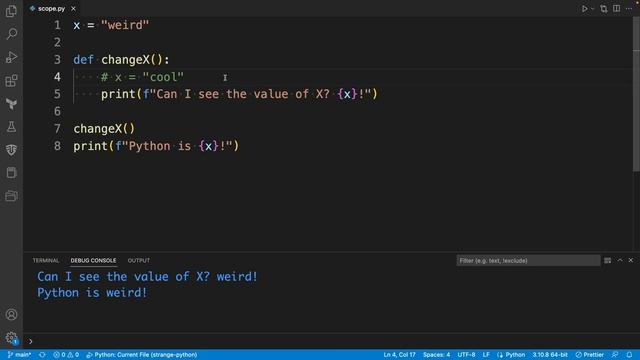This screenshot has height=360, width=640.
Task: Clear the debug console output
Action: 607,260
